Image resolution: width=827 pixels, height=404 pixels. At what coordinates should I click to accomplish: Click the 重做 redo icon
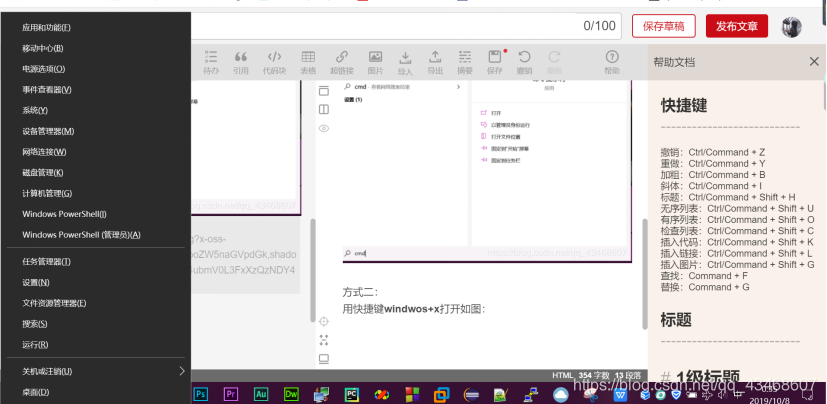(x=554, y=62)
